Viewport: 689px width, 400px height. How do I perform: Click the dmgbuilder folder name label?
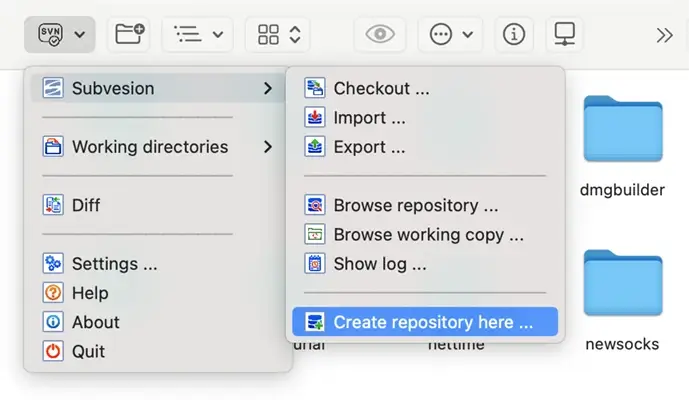point(622,190)
